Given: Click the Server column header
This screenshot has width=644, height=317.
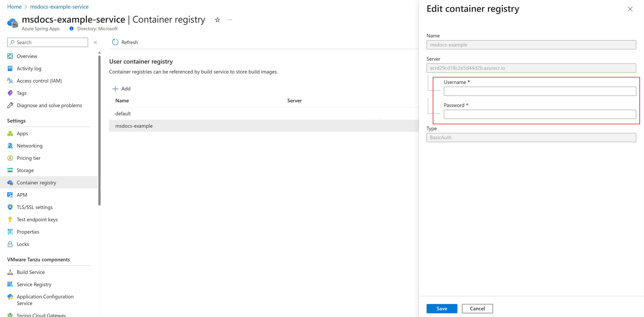Looking at the screenshot, I should click(294, 101).
